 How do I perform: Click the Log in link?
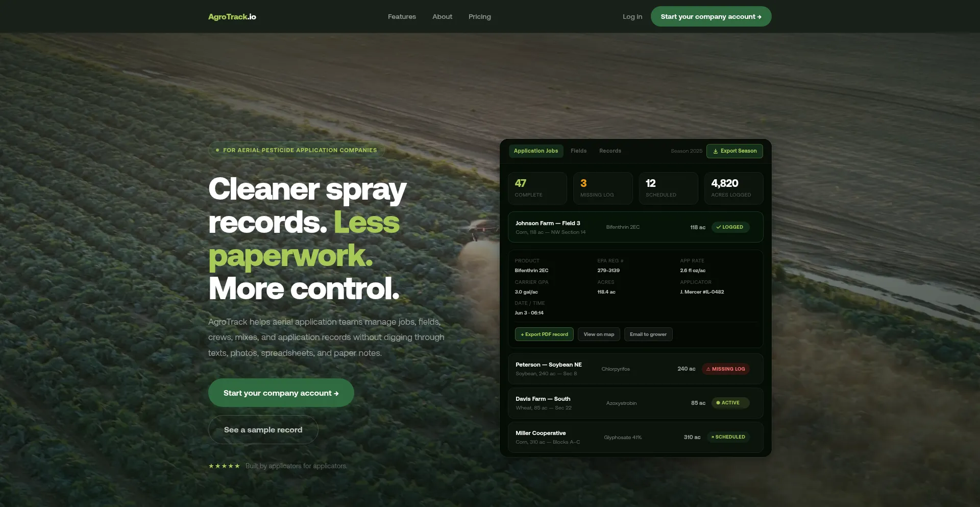point(632,17)
